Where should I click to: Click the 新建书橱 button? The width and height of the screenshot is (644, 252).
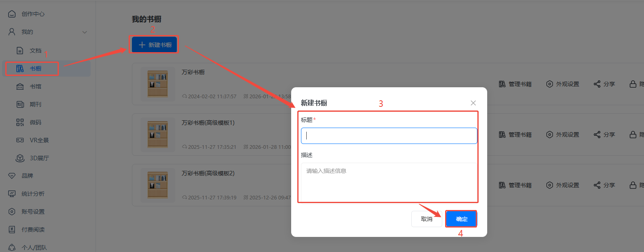[154, 45]
